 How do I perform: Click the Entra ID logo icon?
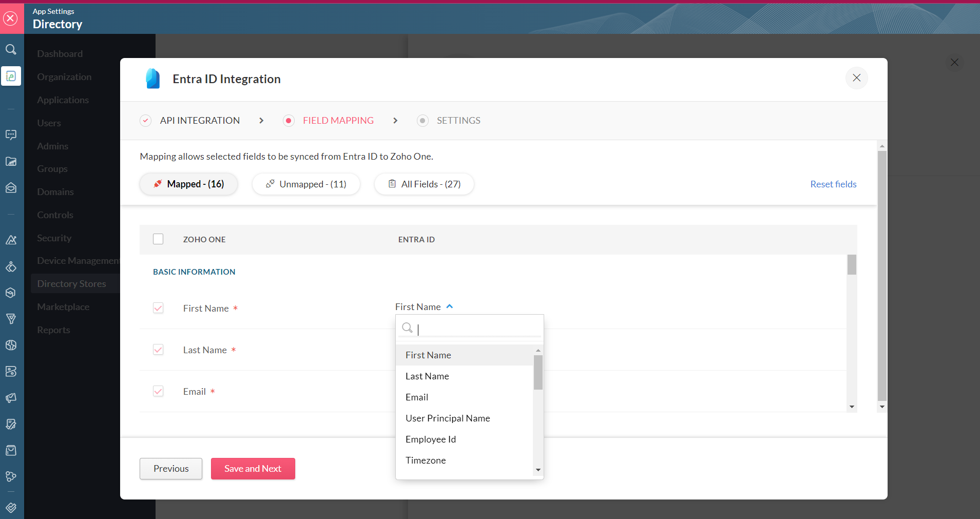(152, 79)
